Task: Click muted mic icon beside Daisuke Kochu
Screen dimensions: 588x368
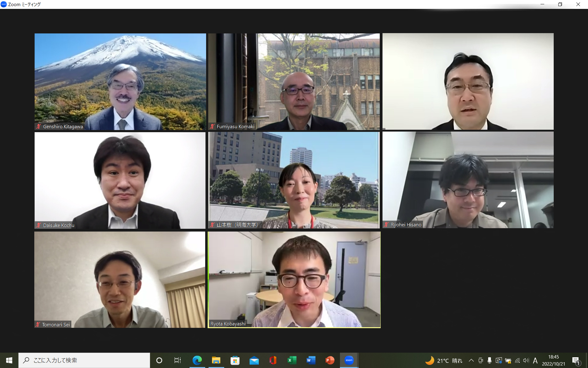Action: coord(39,225)
